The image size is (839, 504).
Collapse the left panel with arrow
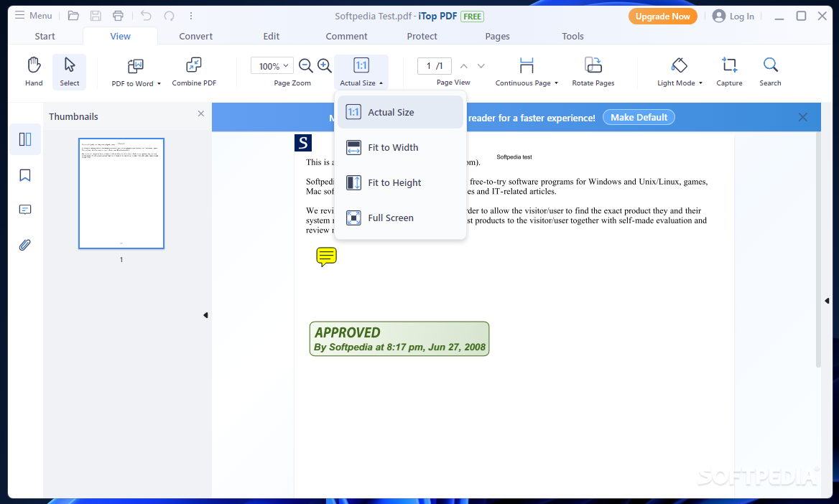tap(205, 315)
